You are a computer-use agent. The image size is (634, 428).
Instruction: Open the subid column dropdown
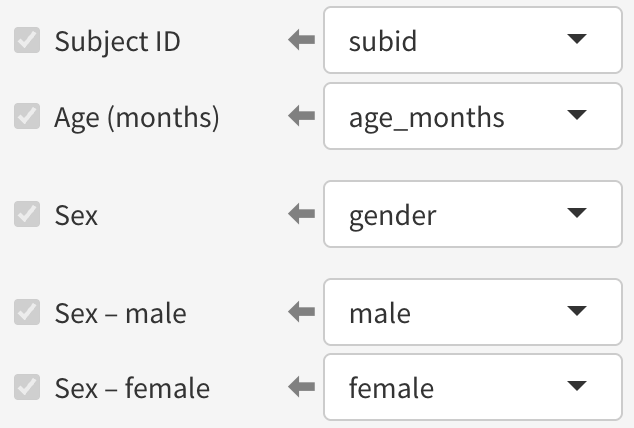coord(472,40)
